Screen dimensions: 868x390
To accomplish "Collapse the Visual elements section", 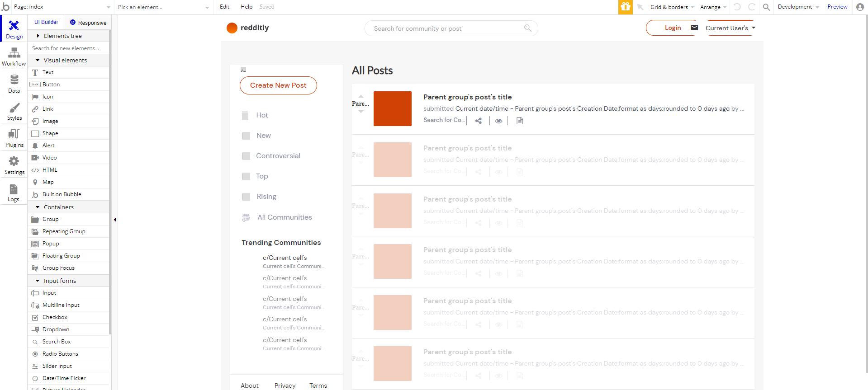I will click(x=69, y=60).
